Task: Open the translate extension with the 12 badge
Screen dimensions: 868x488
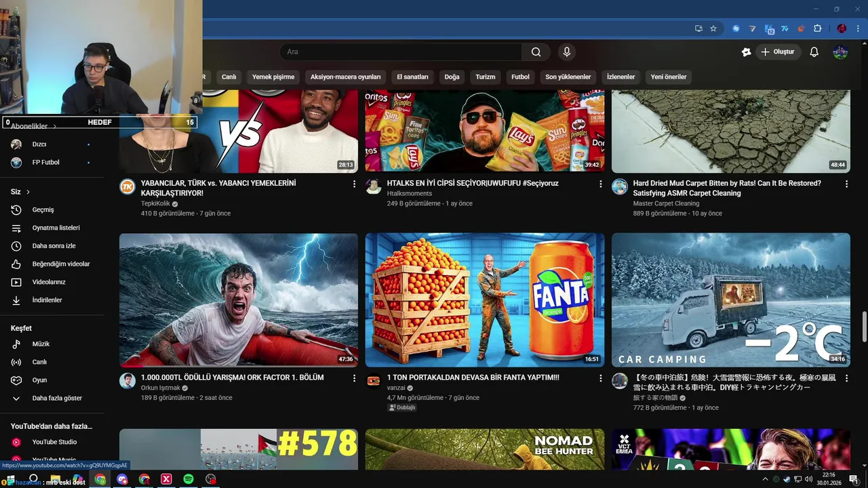Action: tap(769, 29)
